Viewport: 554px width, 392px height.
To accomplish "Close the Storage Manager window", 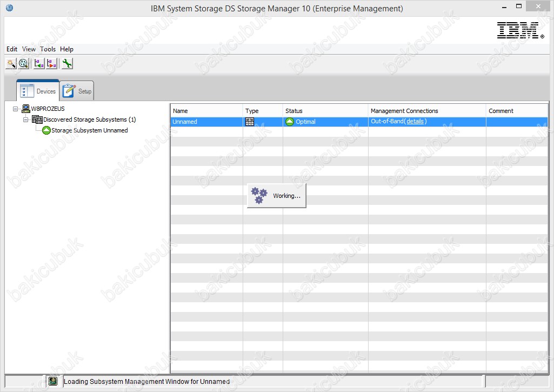I will tap(538, 6).
